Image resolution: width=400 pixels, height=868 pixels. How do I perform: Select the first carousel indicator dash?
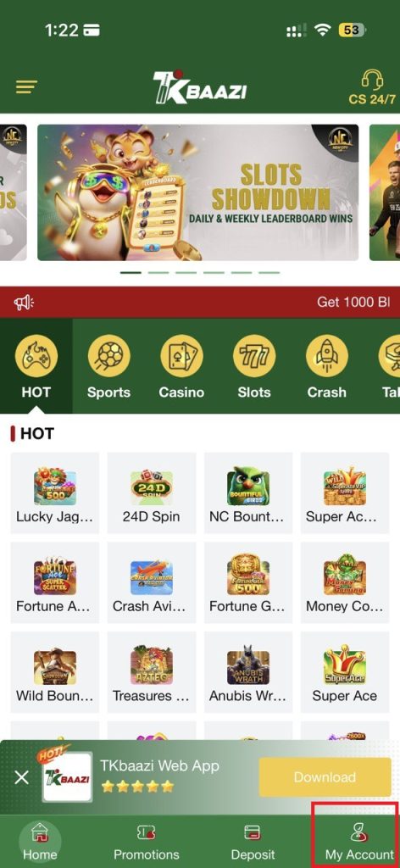tap(131, 272)
